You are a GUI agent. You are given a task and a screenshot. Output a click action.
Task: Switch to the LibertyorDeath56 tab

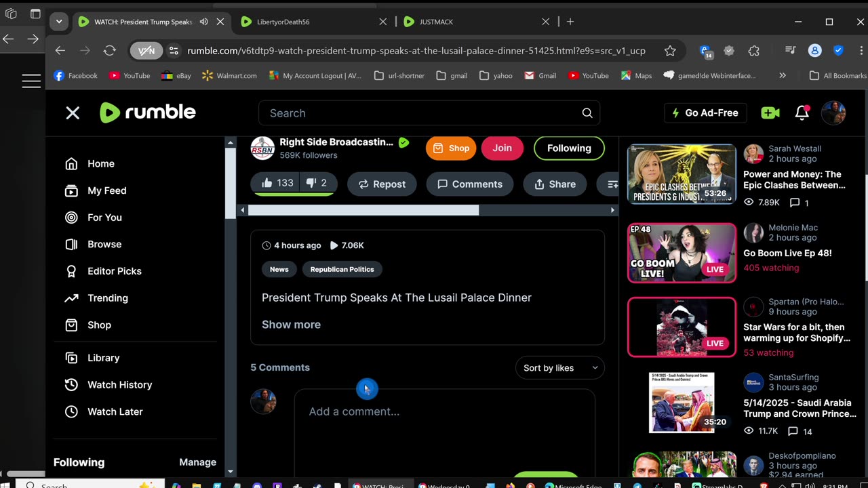click(x=313, y=22)
